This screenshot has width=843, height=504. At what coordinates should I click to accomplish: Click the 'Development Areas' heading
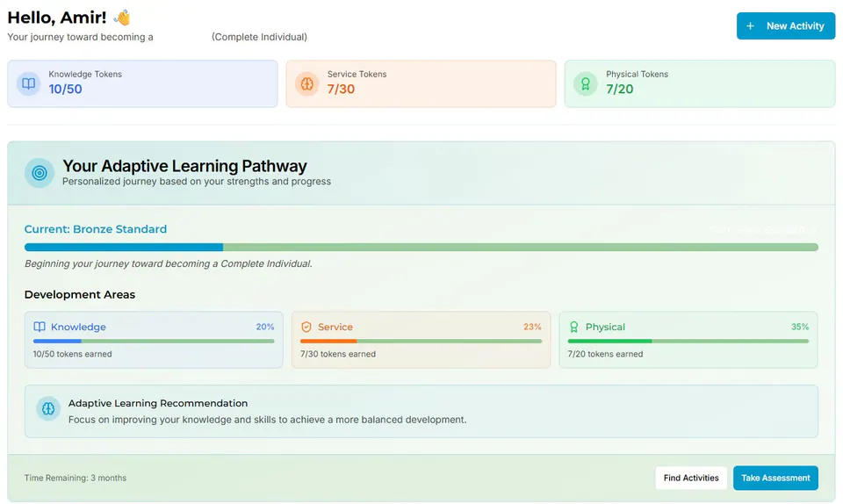click(80, 294)
